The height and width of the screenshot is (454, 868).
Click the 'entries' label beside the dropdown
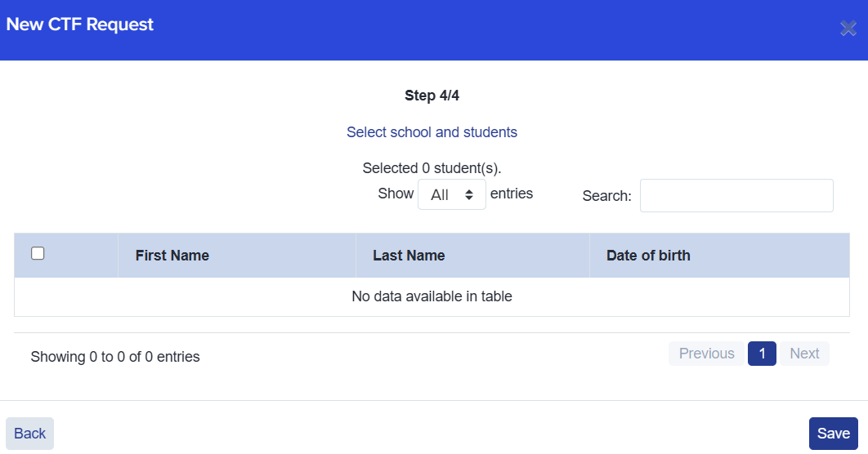(x=512, y=194)
